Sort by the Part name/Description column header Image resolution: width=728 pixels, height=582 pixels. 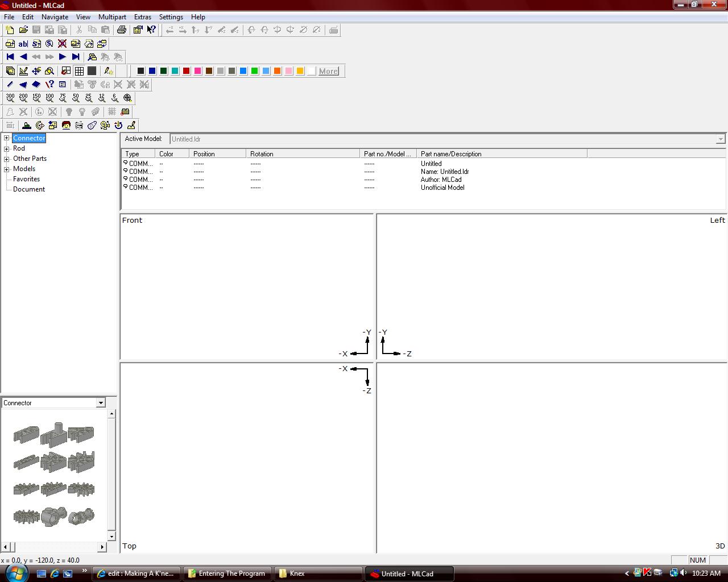(502, 154)
